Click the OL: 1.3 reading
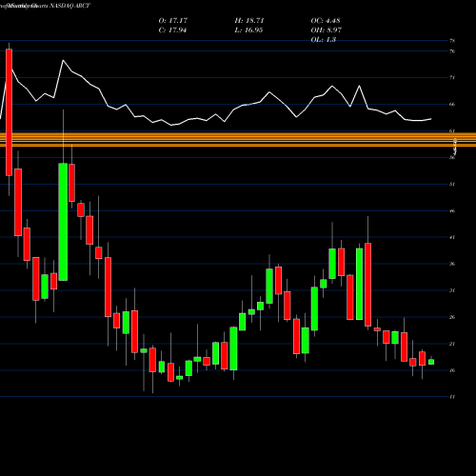 tap(323, 40)
